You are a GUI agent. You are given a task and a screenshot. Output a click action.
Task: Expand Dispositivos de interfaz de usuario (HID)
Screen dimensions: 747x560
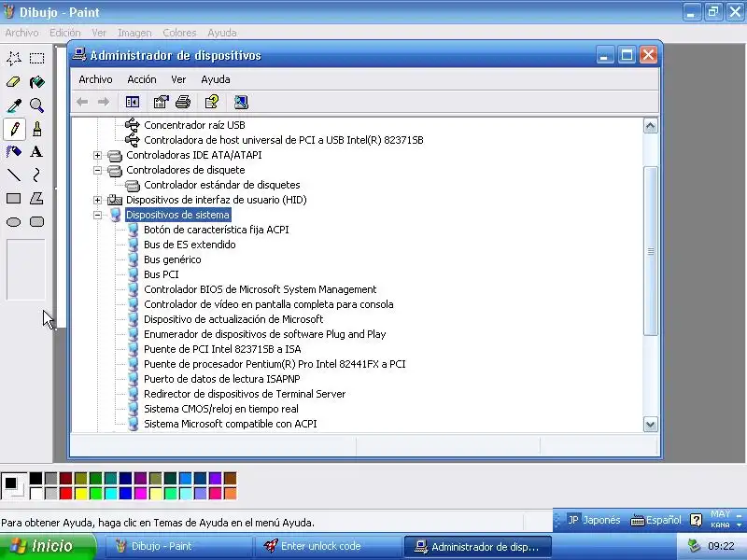(x=97, y=200)
